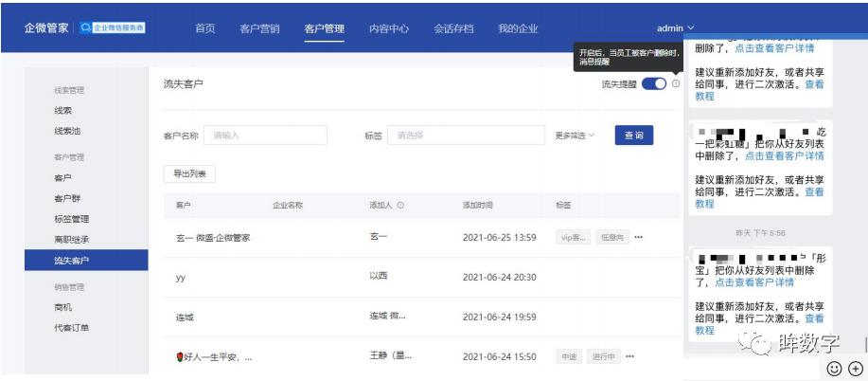Click the 企微管家 brand title
The image size is (868, 381).
coord(46,27)
